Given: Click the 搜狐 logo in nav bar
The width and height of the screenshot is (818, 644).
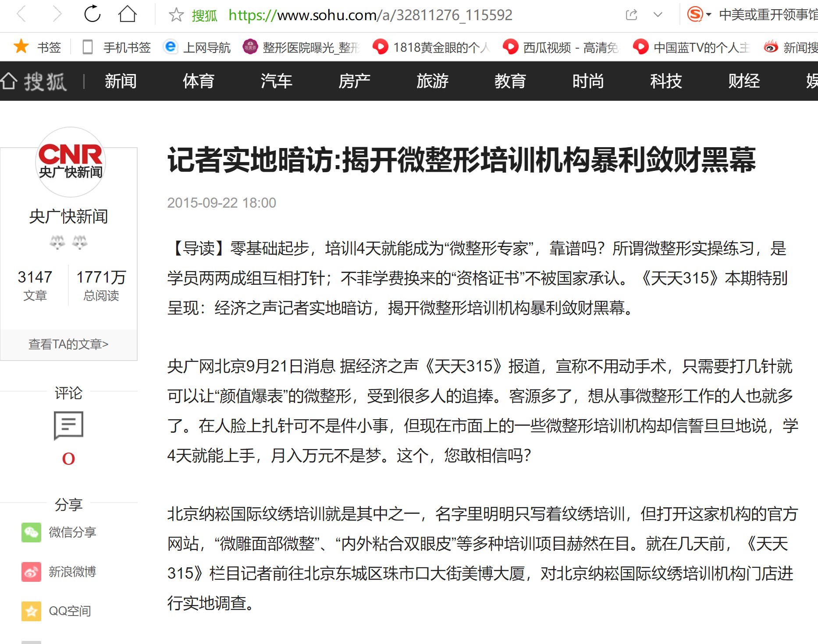Looking at the screenshot, I should (x=45, y=81).
